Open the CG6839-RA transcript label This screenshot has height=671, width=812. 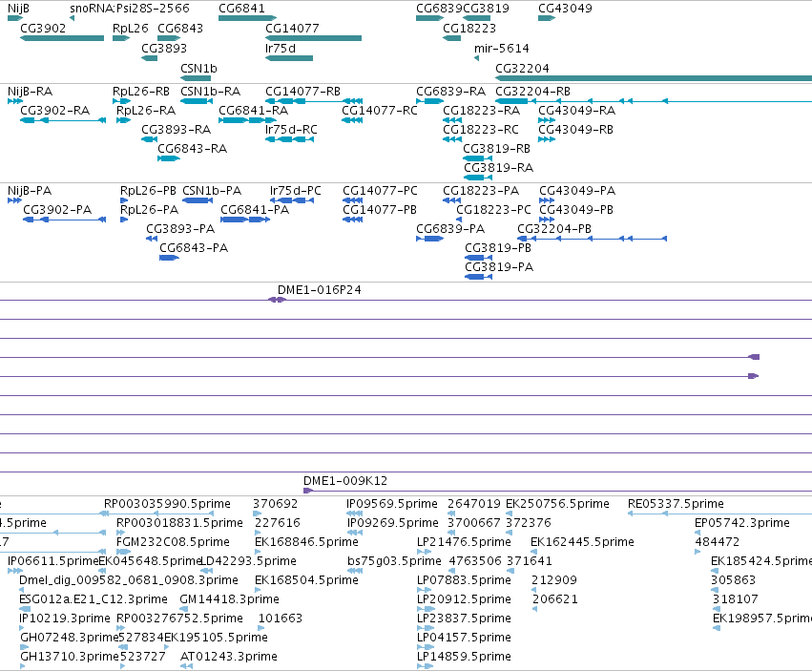click(x=451, y=92)
